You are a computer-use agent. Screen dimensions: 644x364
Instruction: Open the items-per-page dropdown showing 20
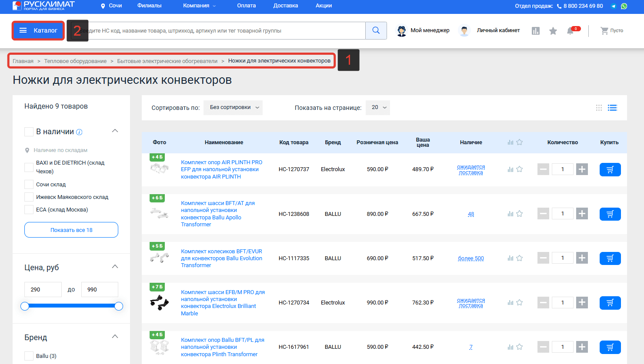pos(378,108)
